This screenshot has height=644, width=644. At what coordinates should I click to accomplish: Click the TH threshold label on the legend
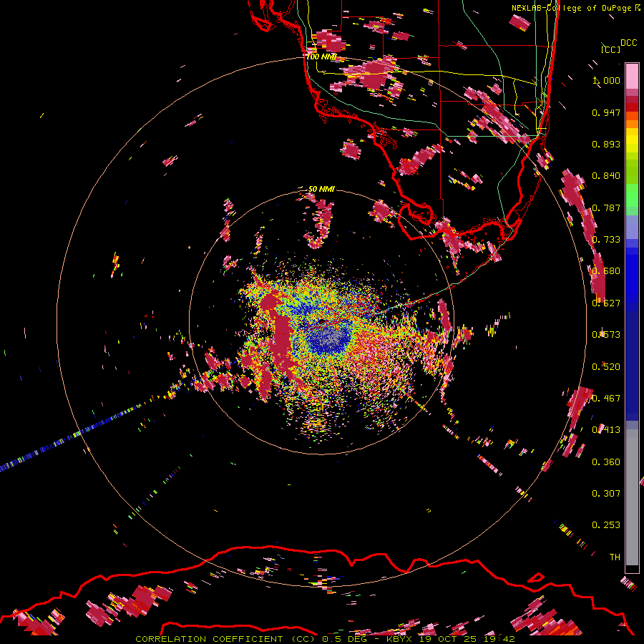coord(615,557)
